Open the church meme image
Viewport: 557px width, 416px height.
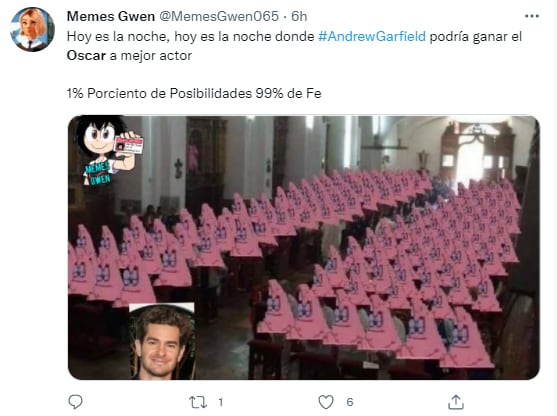(x=304, y=247)
